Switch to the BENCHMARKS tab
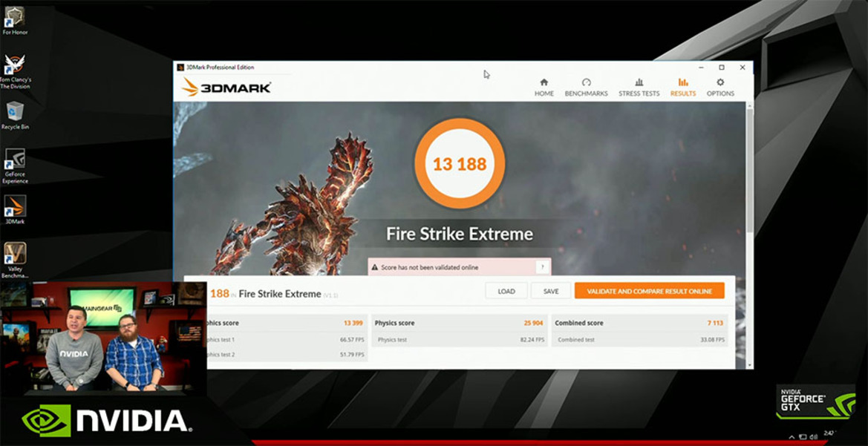 click(587, 88)
